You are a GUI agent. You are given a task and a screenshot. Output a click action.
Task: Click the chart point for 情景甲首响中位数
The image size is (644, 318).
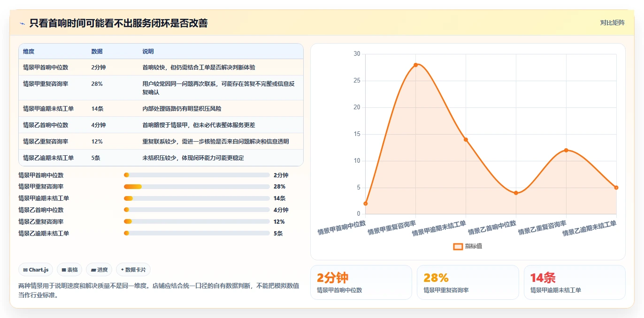click(x=365, y=204)
